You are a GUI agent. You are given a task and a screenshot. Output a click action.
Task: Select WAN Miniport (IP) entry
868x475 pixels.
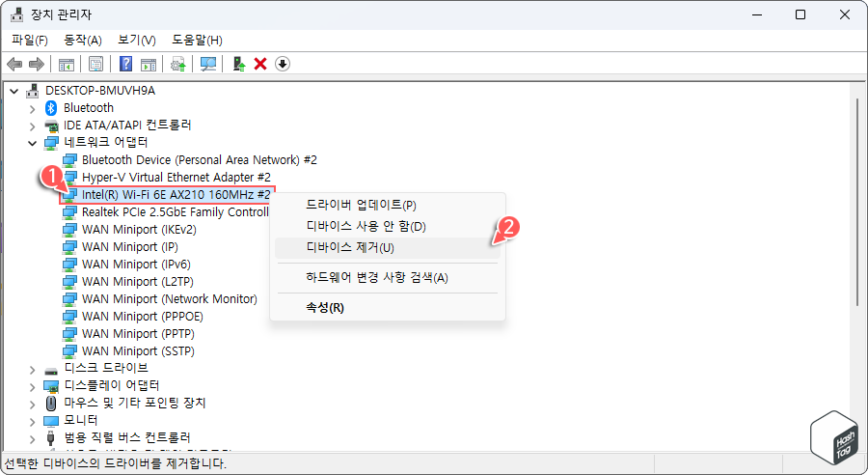[x=130, y=247]
